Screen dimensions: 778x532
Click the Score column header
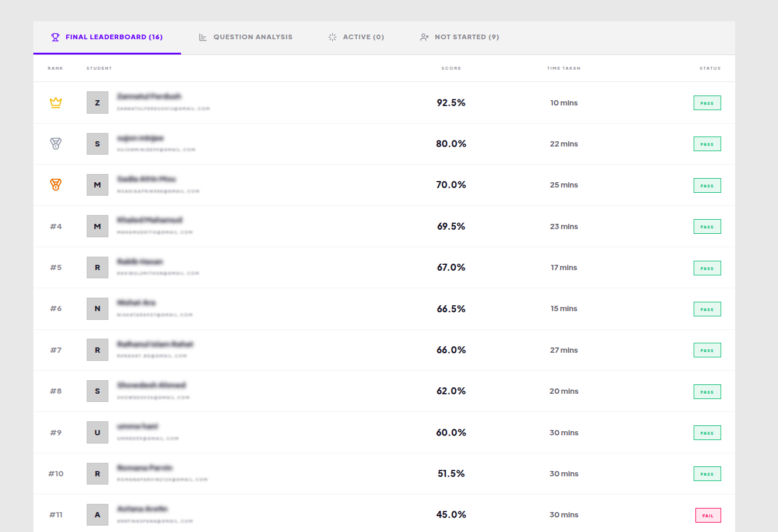(x=451, y=69)
